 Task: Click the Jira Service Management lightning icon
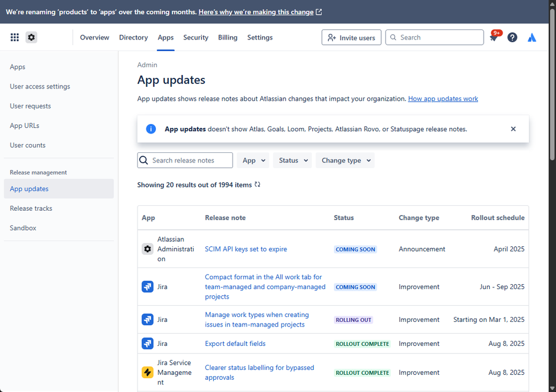click(147, 373)
